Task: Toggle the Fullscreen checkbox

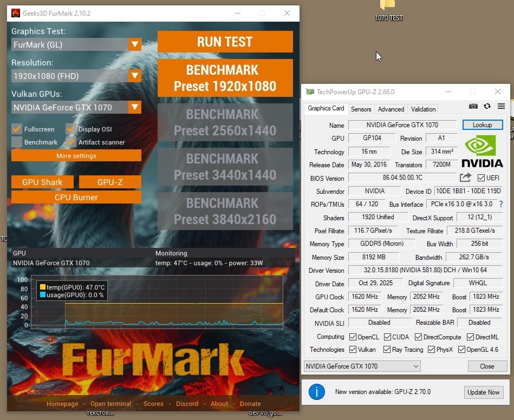Action: tap(17, 129)
